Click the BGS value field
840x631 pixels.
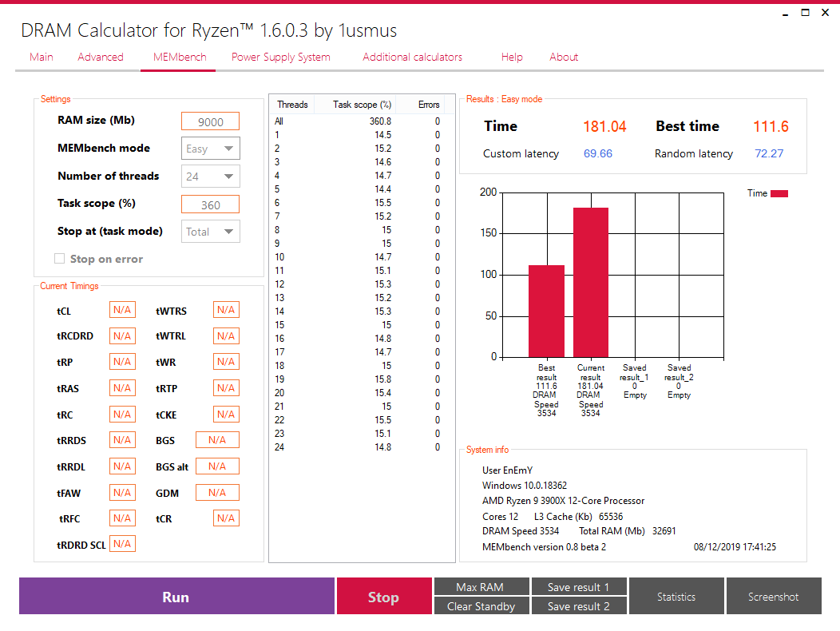[217, 440]
